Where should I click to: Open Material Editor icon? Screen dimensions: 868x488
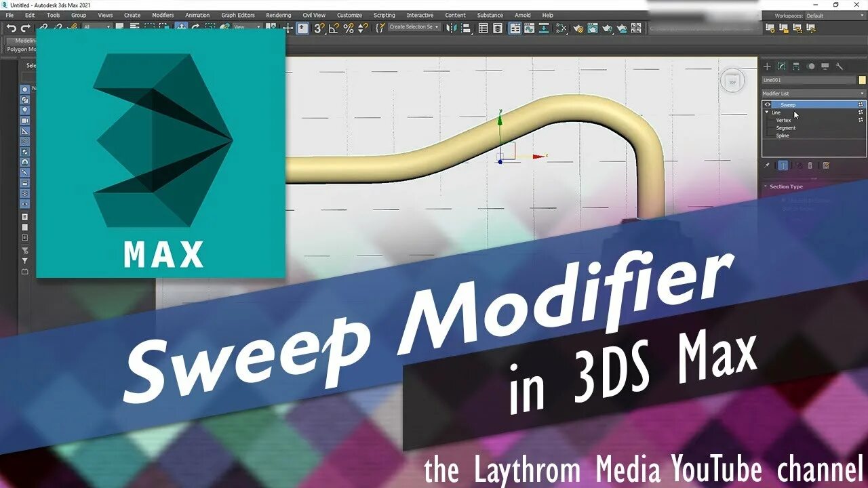click(x=561, y=28)
